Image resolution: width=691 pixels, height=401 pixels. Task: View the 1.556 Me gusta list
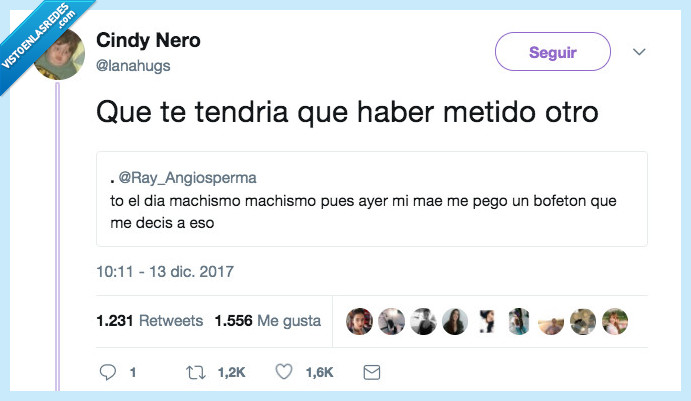tap(267, 321)
